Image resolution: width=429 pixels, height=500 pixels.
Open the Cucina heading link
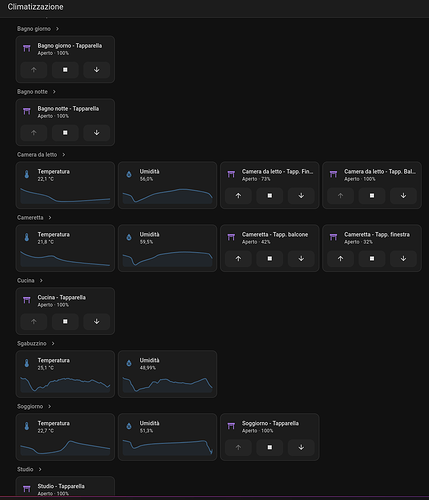click(x=26, y=281)
